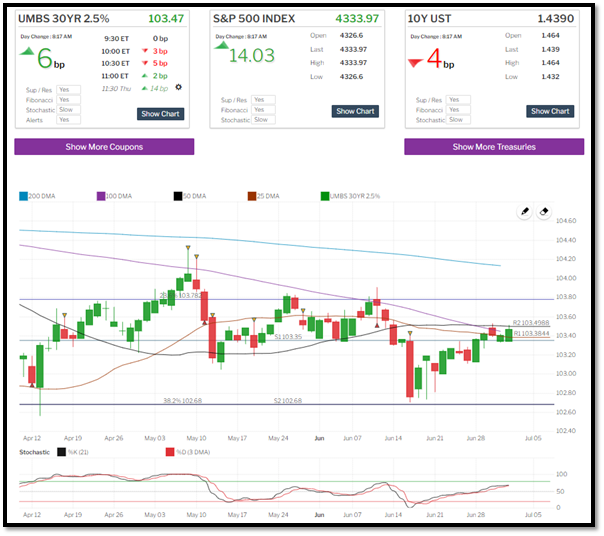Image resolution: width=604 pixels, height=536 pixels.
Task: Click the 9:30 ET time row
Action: pos(136,39)
